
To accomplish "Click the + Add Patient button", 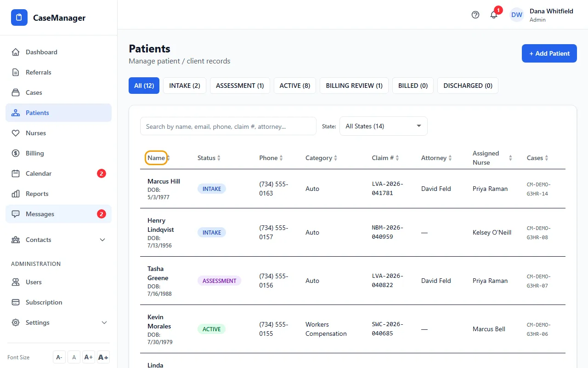I will coord(549,53).
